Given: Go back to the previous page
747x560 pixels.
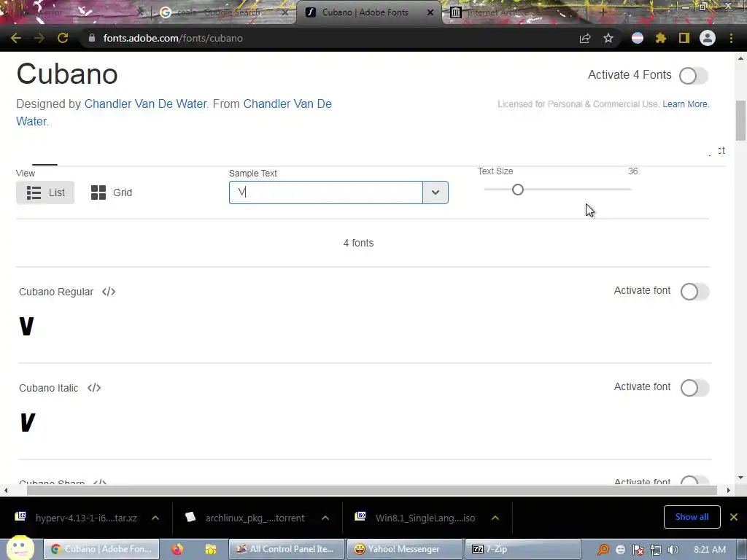Looking at the screenshot, I should (x=16, y=38).
